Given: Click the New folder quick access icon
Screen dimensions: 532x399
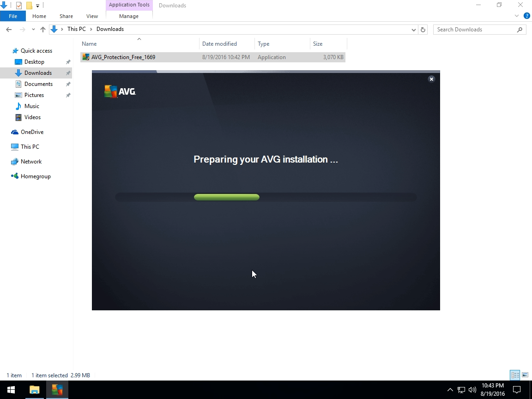Looking at the screenshot, I should point(29,6).
